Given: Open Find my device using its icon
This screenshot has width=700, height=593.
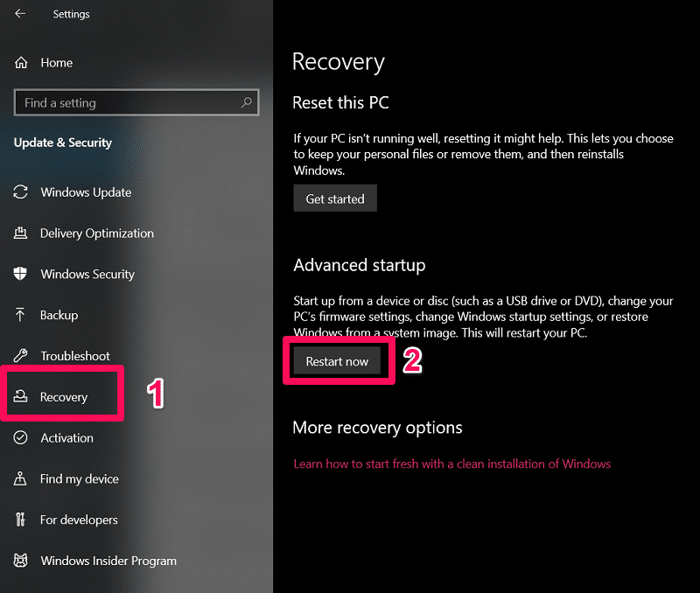Looking at the screenshot, I should (x=21, y=478).
